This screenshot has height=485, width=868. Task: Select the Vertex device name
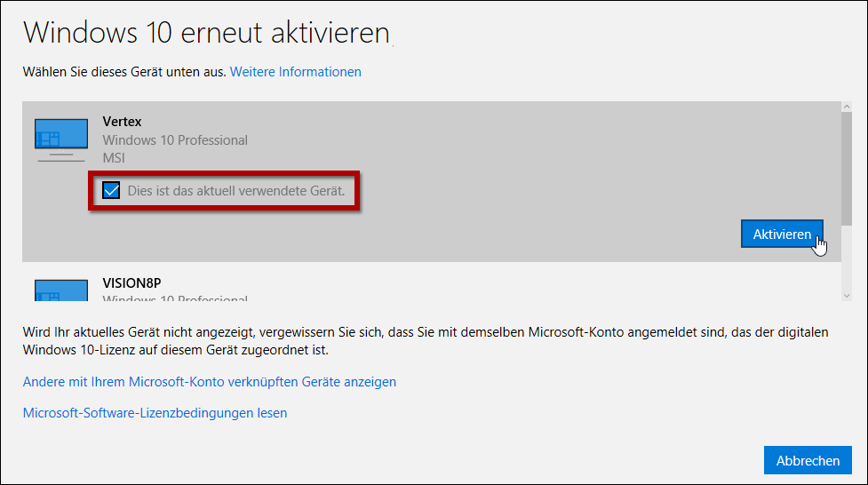pos(122,121)
